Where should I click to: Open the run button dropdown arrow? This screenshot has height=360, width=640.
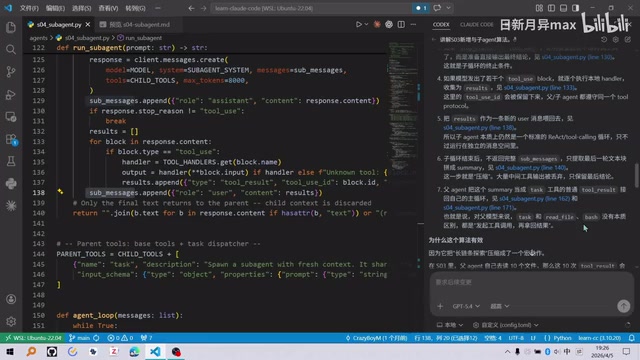(x=366, y=24)
